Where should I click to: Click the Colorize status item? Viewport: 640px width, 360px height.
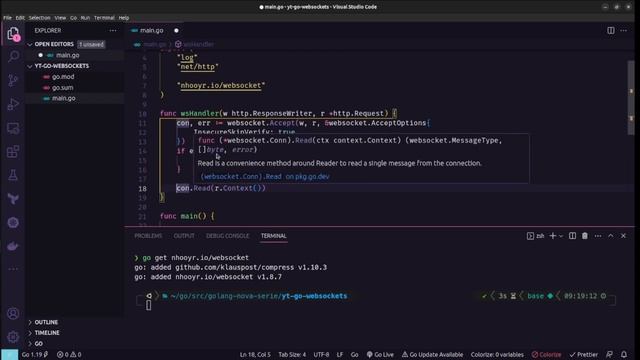[546, 355]
